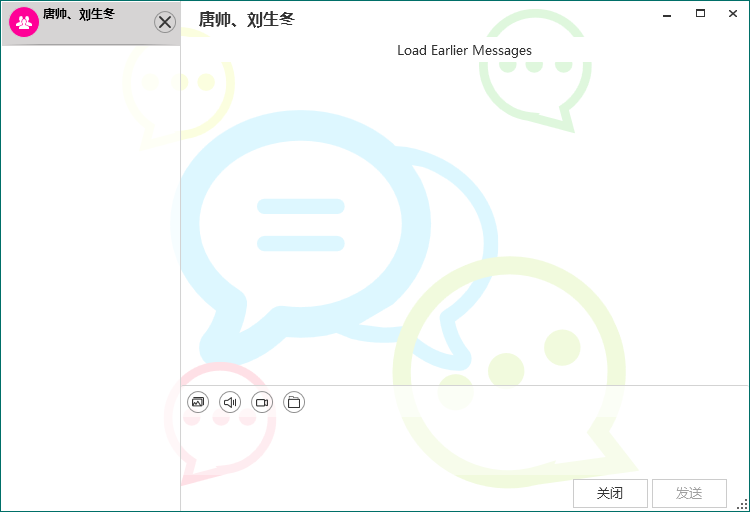Click the pink group avatar icon

point(24,22)
